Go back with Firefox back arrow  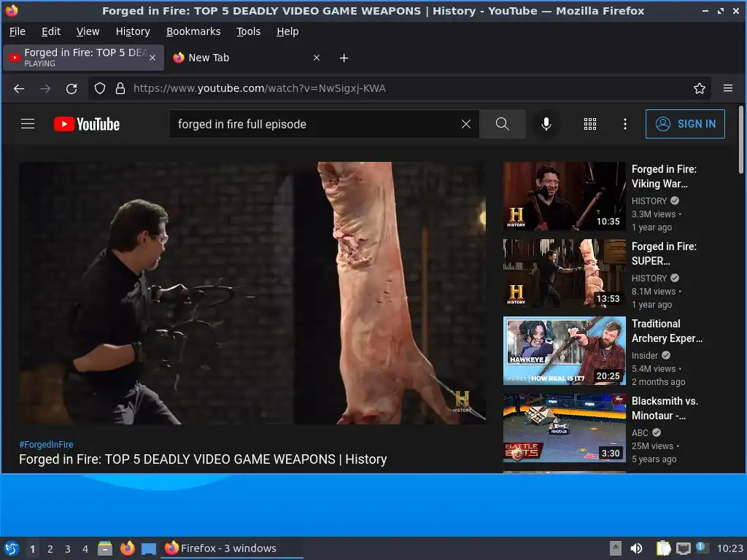click(x=19, y=88)
